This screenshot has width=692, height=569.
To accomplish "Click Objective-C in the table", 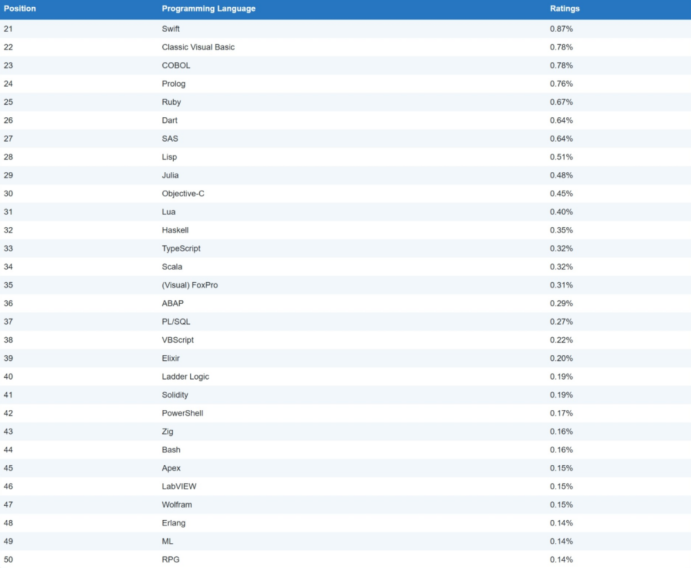I will (x=185, y=193).
